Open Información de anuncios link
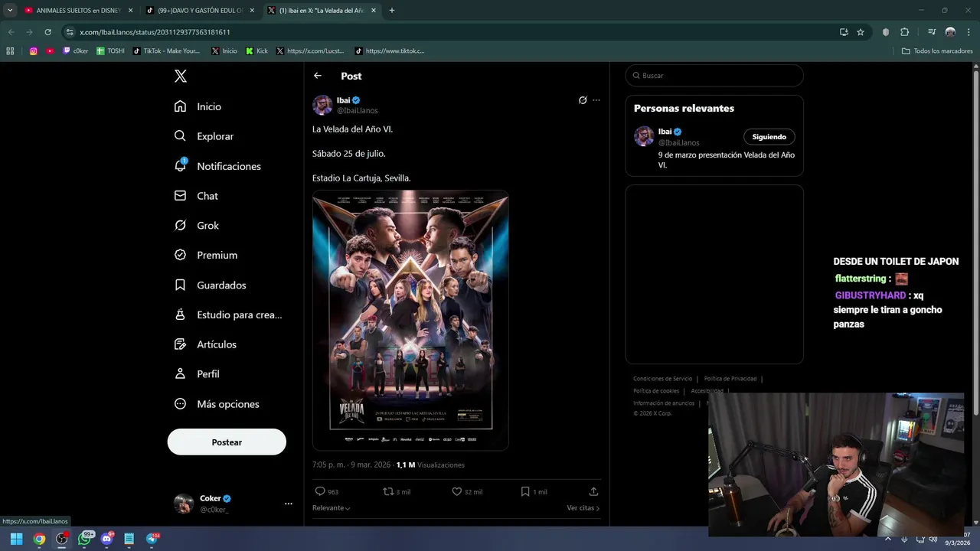This screenshot has width=980, height=551. [x=664, y=403]
